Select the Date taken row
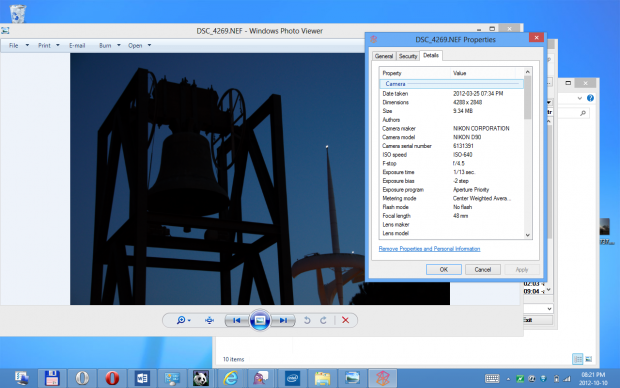The image size is (620, 388). click(x=451, y=94)
